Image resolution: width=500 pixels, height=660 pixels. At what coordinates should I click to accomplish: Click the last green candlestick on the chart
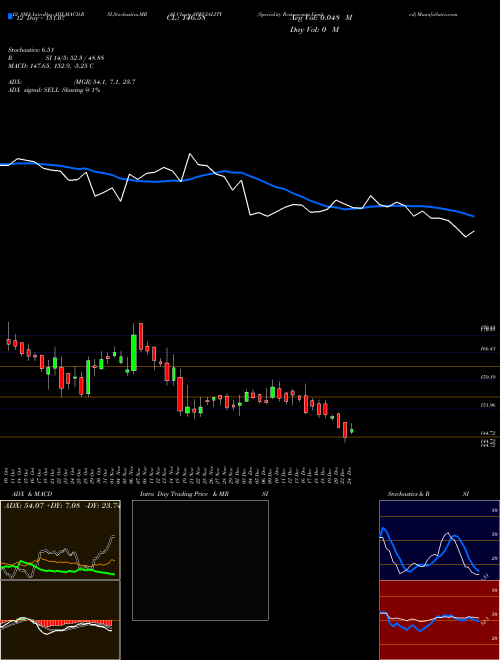point(352,431)
